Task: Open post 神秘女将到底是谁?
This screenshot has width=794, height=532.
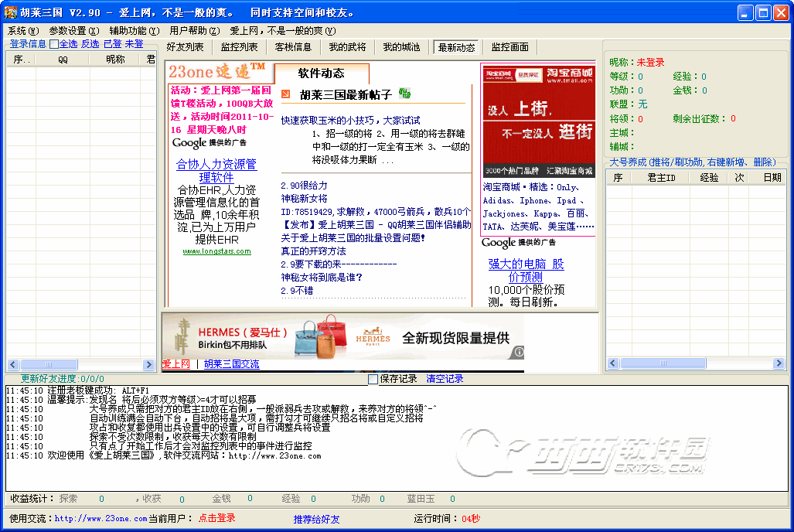Action: (x=322, y=278)
